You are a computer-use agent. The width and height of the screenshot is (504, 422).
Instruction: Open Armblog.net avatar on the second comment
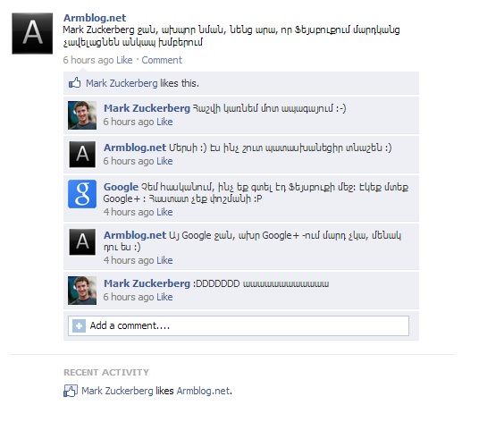pos(82,155)
